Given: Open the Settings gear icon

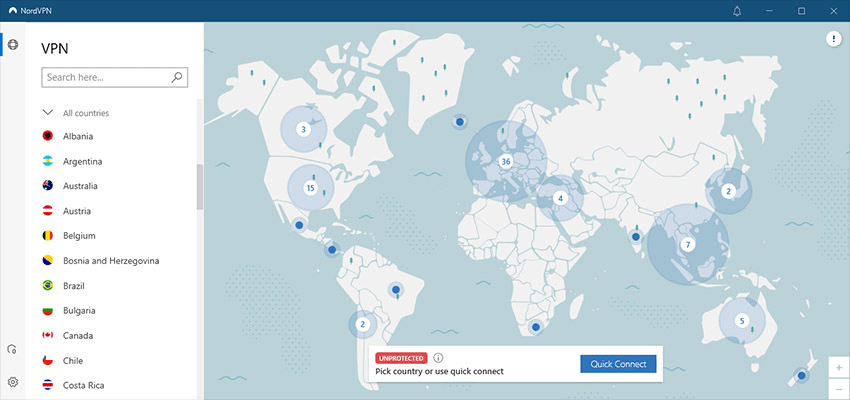Looking at the screenshot, I should tap(12, 382).
